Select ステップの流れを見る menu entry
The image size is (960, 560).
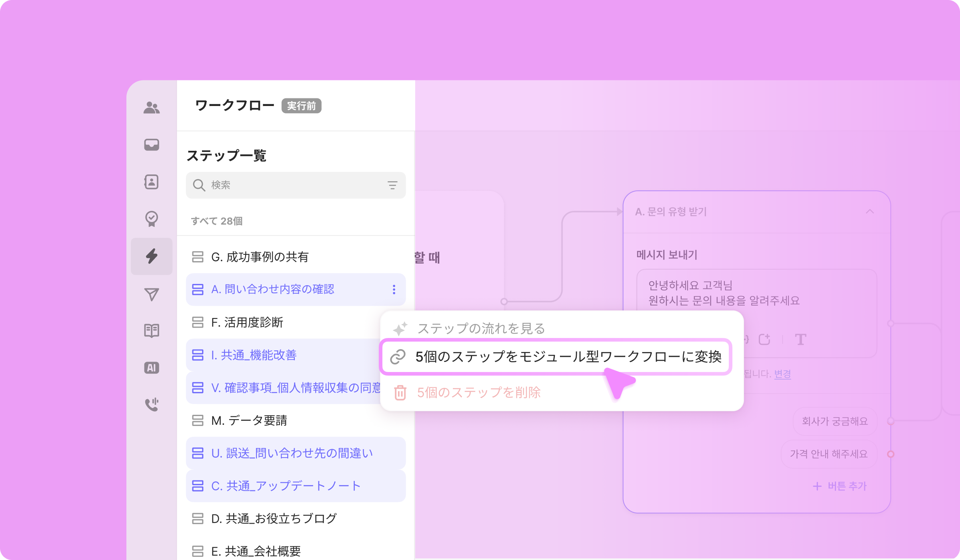(481, 328)
